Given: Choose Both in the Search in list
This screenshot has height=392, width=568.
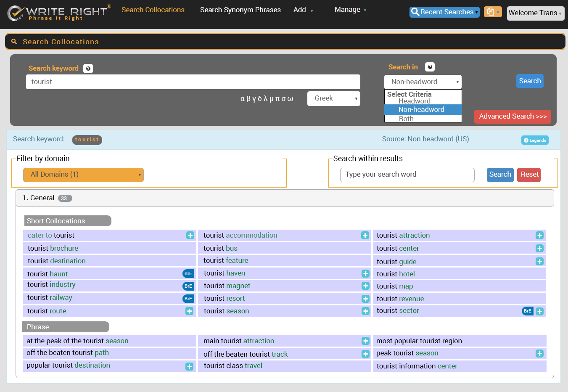Looking at the screenshot, I should point(406,119).
